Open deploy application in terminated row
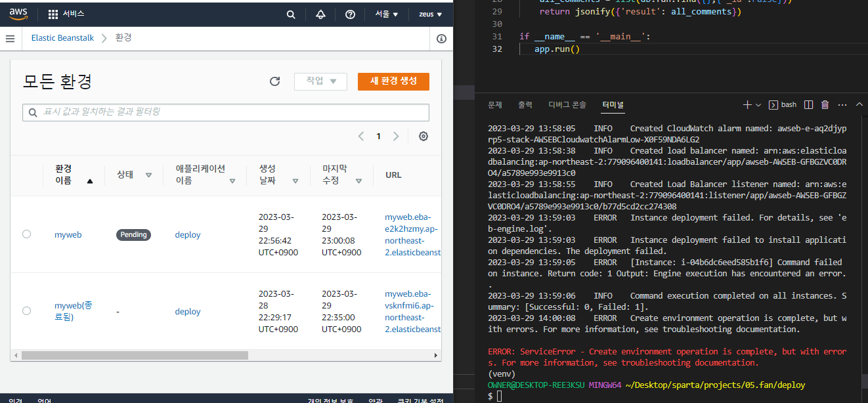This screenshot has height=403, width=868. click(188, 312)
